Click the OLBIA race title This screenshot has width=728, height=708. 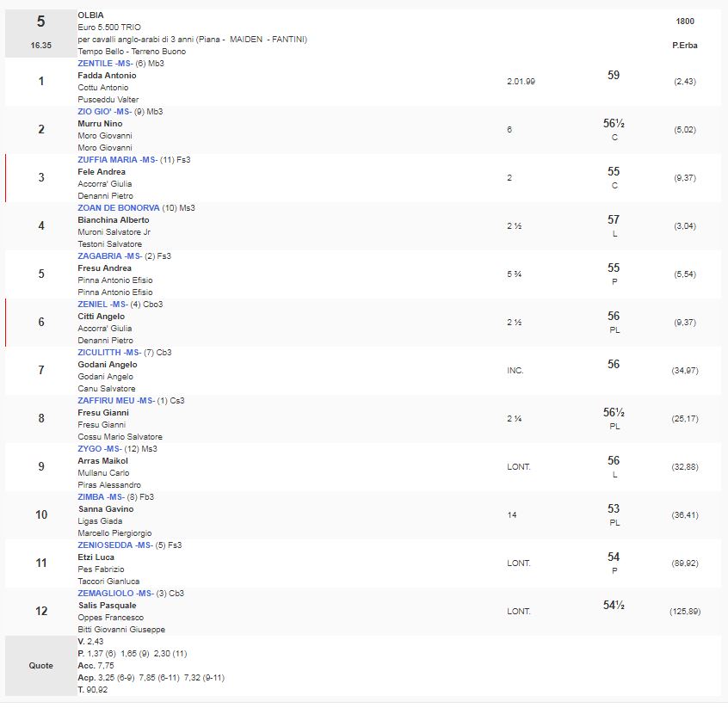click(89, 15)
